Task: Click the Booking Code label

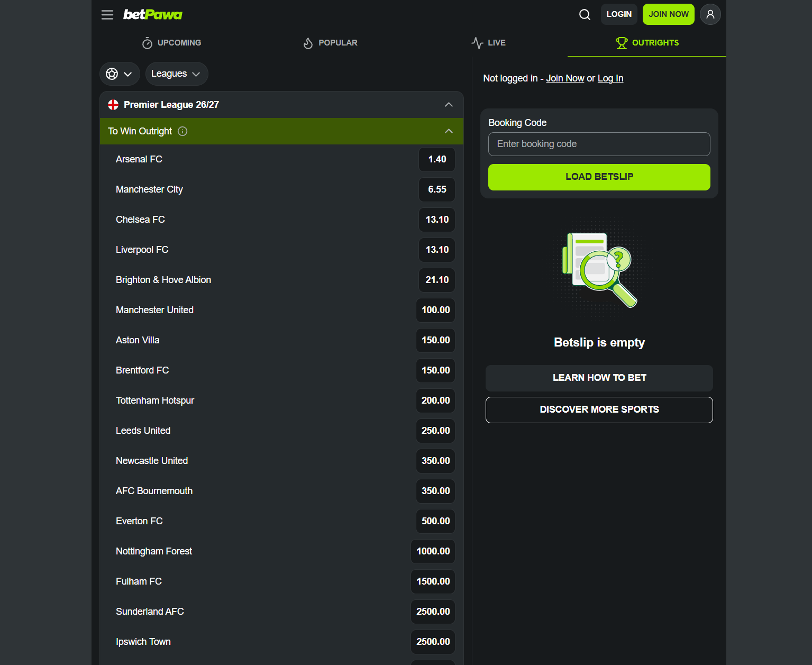Action: point(517,123)
